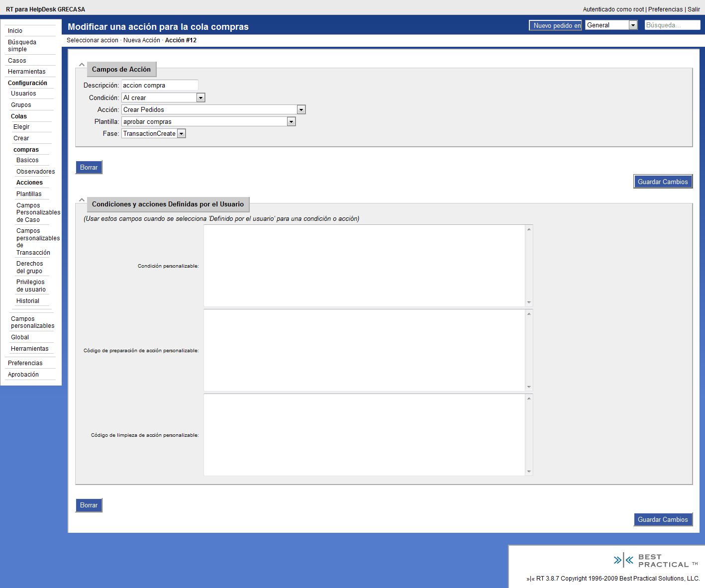This screenshot has height=588, width=705.
Task: Collapse the Campos de Acción section
Action: point(82,65)
